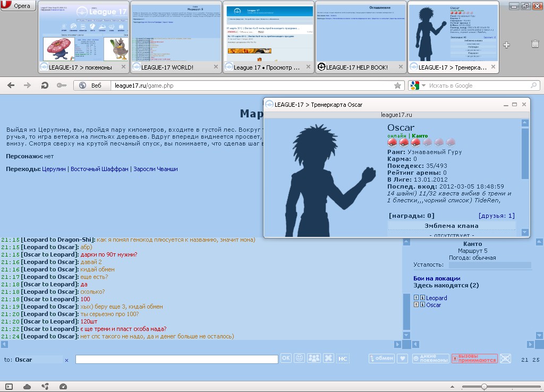Toggle Opera Turbo speedometer icon
This screenshot has width=544, height=392.
point(63,387)
